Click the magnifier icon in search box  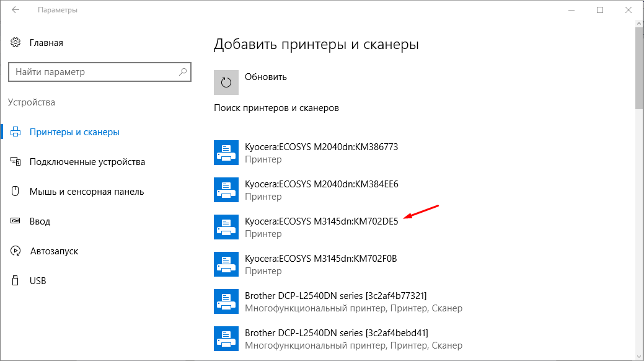click(x=183, y=72)
